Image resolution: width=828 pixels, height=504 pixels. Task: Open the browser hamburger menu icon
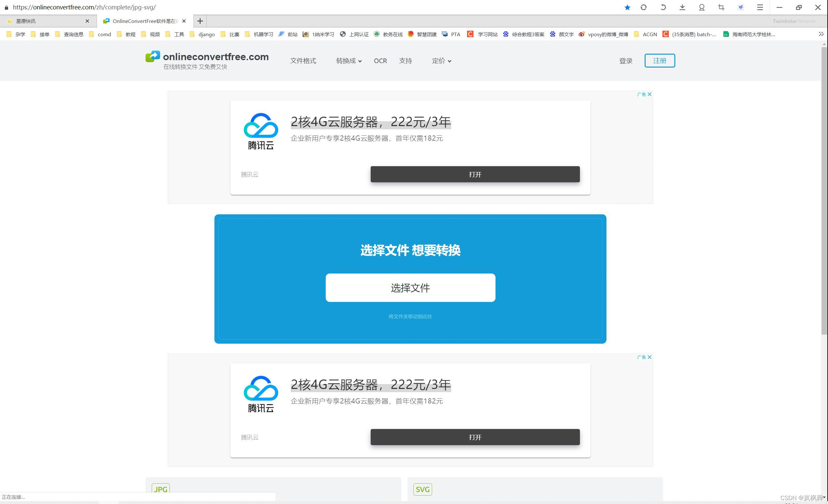point(760,7)
